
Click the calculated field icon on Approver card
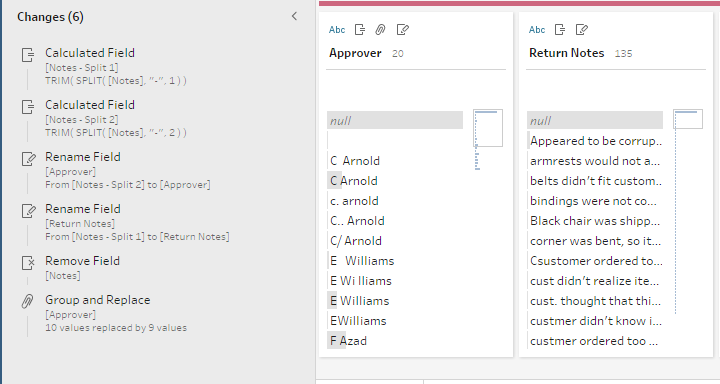point(360,30)
